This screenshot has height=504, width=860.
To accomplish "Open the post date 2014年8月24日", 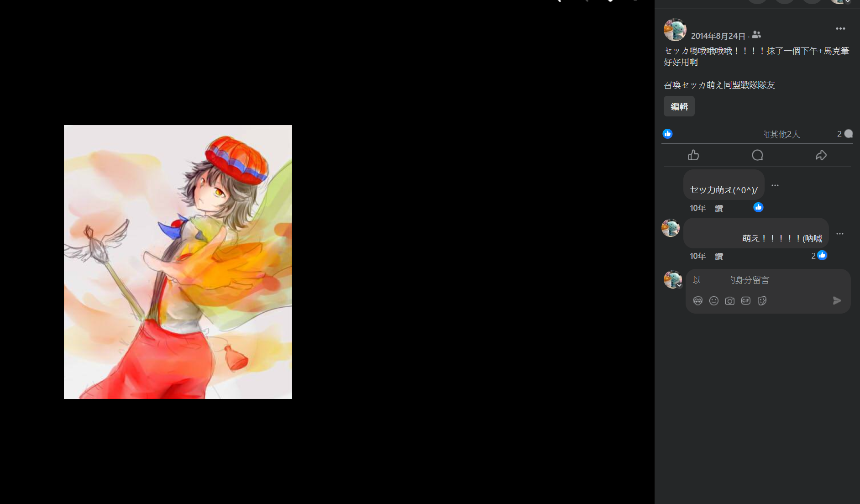I will point(718,36).
